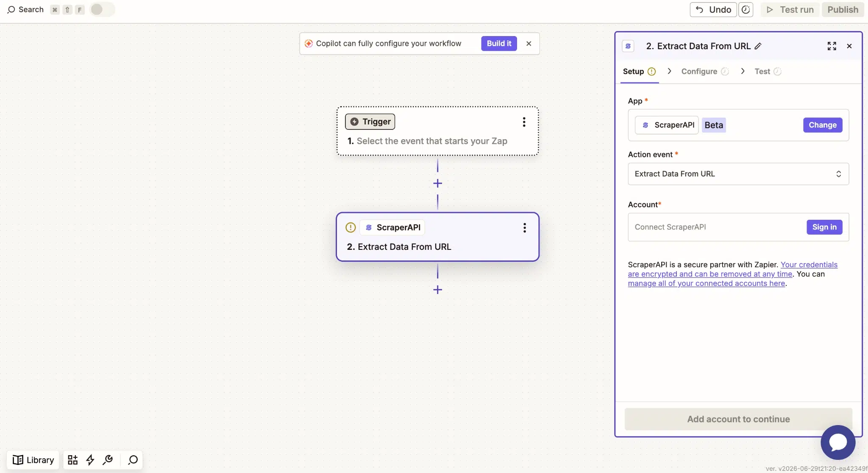Click Add account to continue button
Viewport: 868px width, 473px height.
(x=738, y=419)
